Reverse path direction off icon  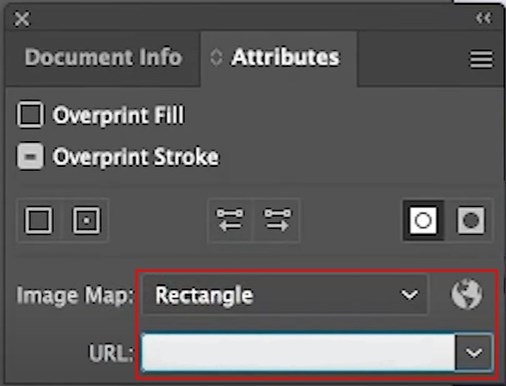[x=230, y=220]
